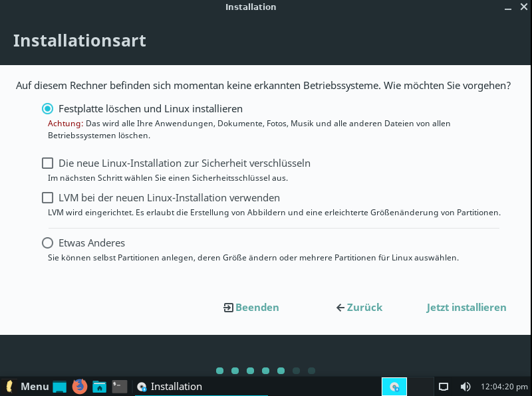Open the display/notification tray icon
The image size is (532, 396).
444,386
